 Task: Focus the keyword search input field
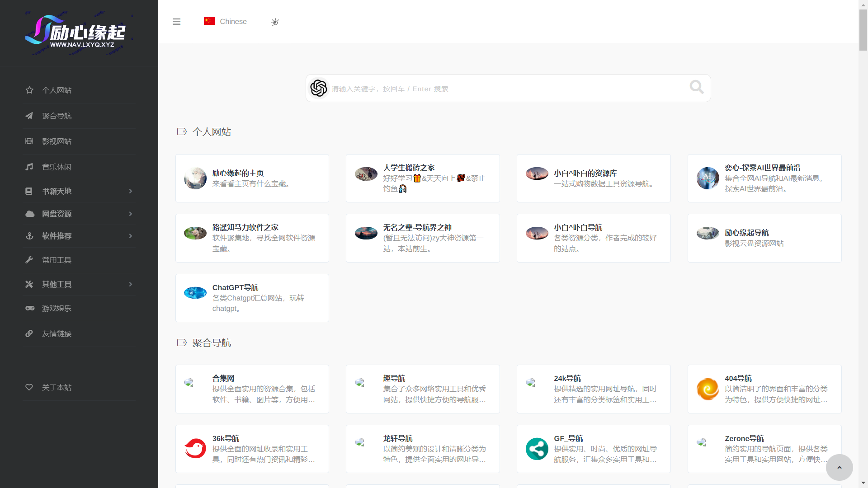[497, 89]
